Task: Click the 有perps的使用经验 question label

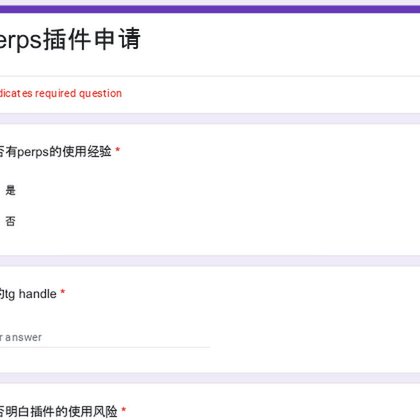Action: (x=55, y=152)
